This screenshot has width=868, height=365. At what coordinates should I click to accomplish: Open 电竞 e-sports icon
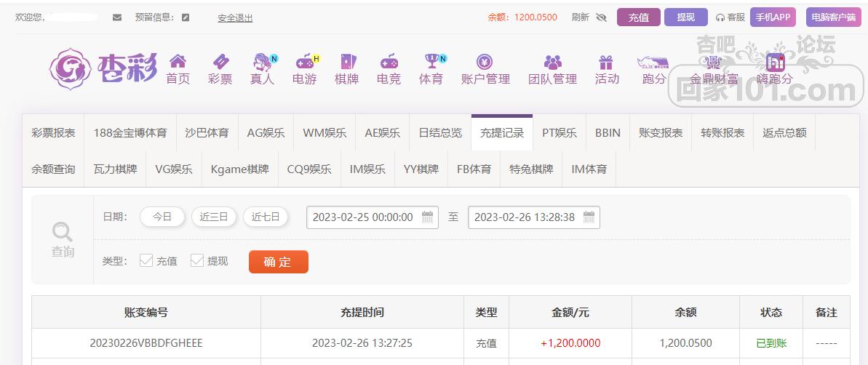coord(389,61)
